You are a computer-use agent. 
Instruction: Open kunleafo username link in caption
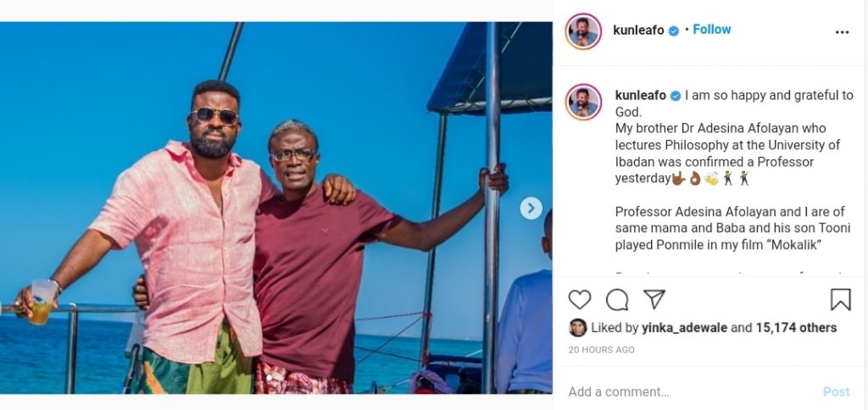tap(640, 96)
